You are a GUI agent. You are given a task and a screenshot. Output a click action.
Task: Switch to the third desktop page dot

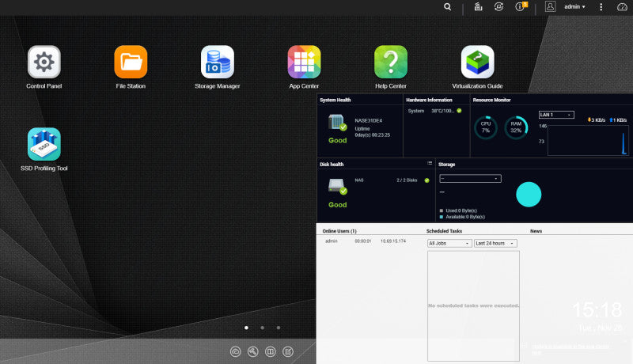pos(279,328)
